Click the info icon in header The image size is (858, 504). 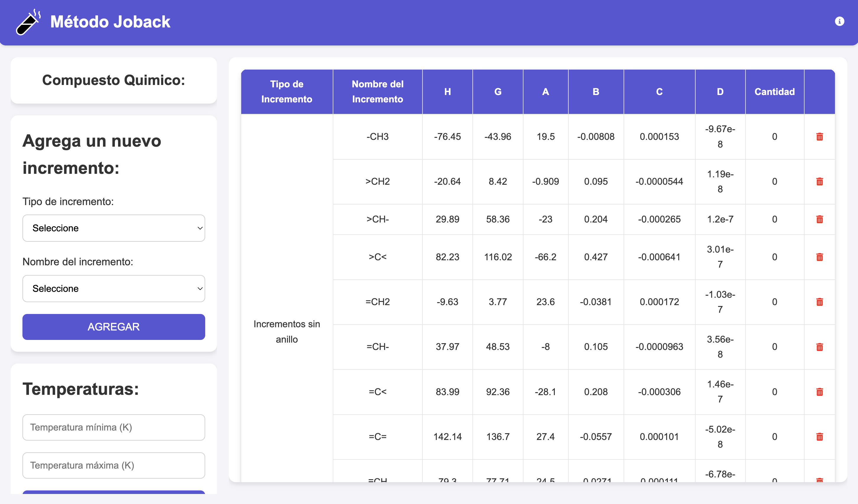coord(839,22)
